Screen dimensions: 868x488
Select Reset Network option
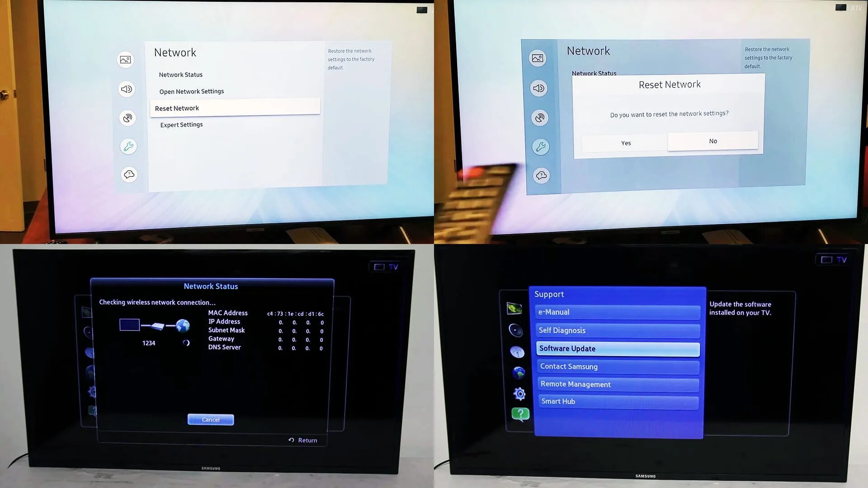[x=176, y=108]
